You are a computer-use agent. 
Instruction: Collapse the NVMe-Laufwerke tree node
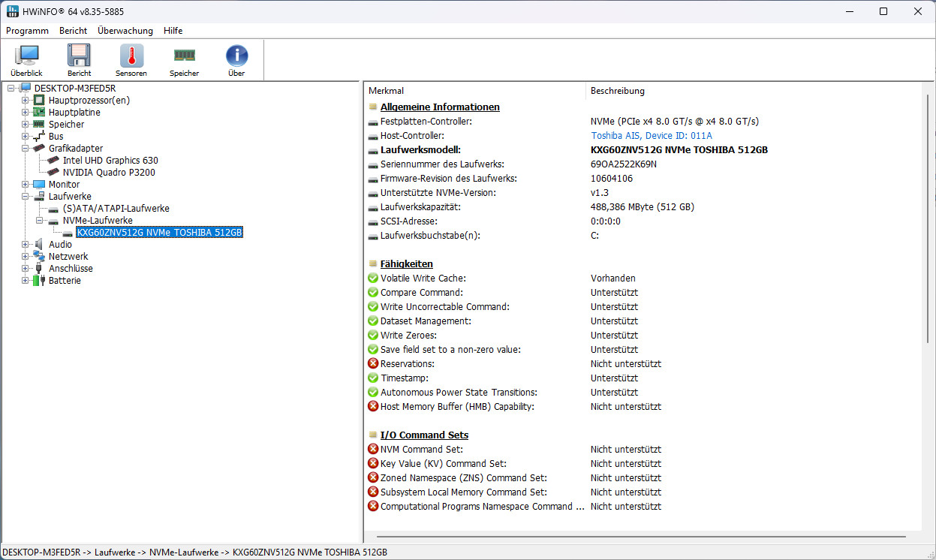click(x=40, y=221)
